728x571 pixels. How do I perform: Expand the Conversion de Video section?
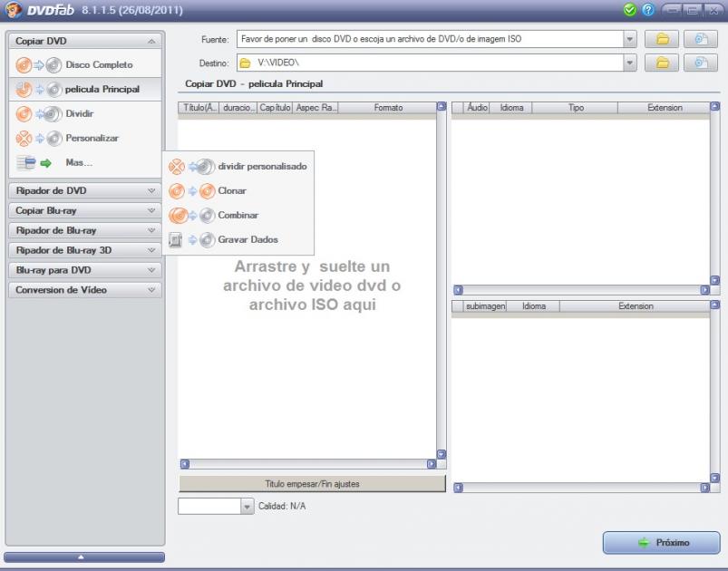coord(85,290)
